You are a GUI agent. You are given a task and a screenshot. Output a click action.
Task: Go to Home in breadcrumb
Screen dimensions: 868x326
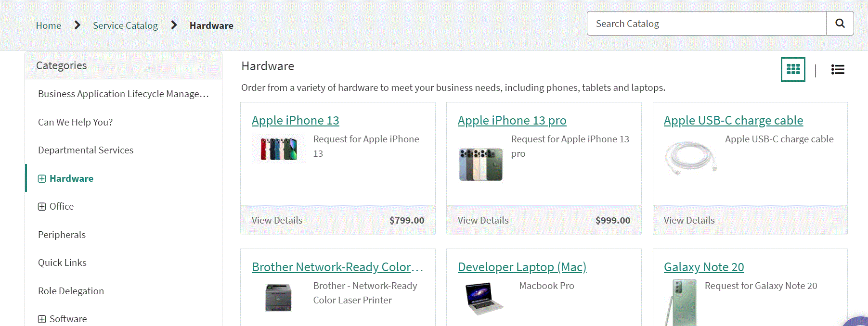tap(49, 25)
